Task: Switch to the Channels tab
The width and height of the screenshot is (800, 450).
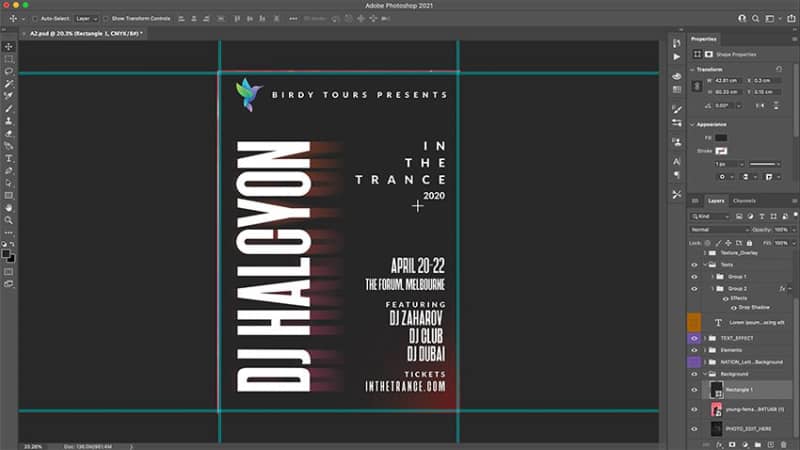Action: (744, 201)
